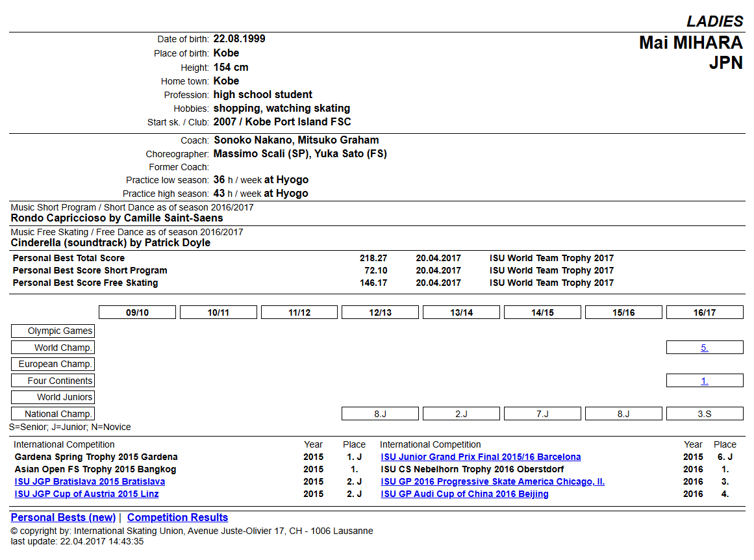Image resolution: width=754 pixels, height=560 pixels.
Task: Click the 'last update: 22.04.2017 14:43:35' text
Action: [x=77, y=542]
